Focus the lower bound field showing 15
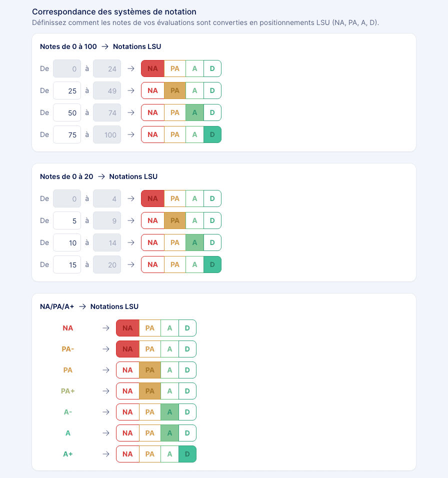 click(x=67, y=264)
